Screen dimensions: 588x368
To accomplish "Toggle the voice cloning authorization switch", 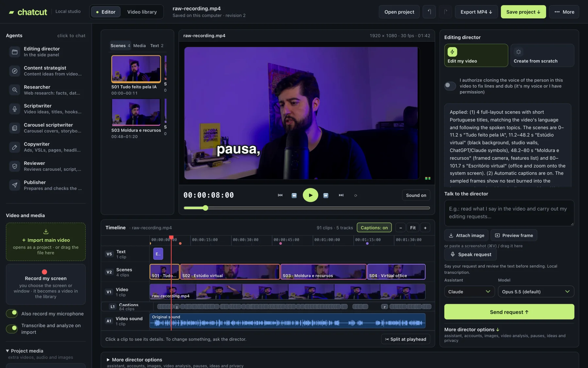I will (450, 86).
